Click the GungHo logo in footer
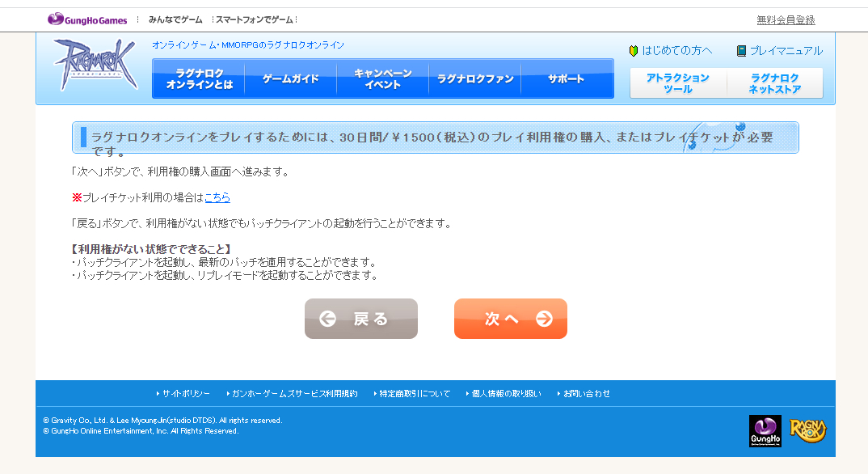 point(765,431)
